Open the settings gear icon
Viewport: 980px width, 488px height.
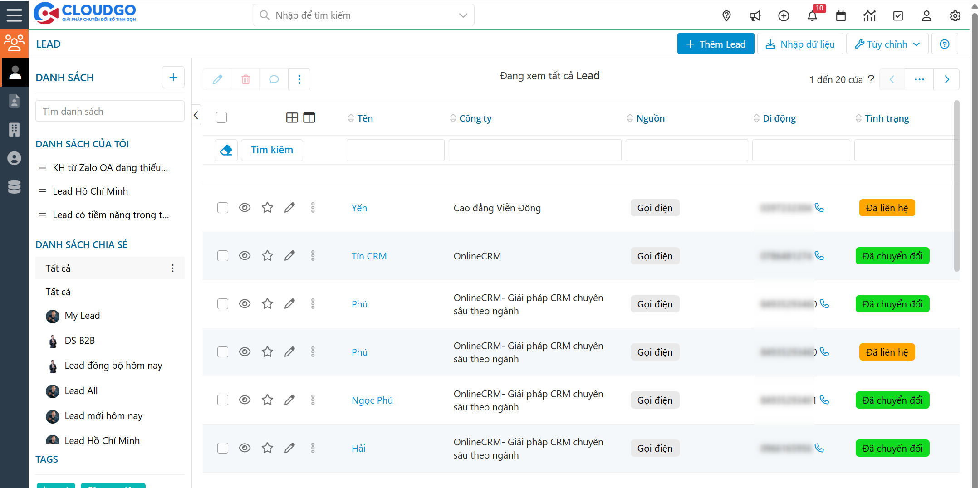(x=955, y=16)
